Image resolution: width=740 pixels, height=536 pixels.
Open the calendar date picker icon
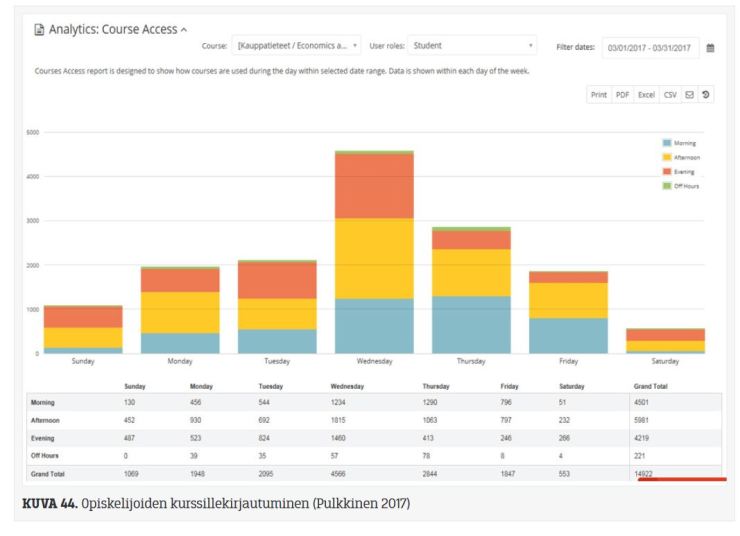tap(709, 47)
